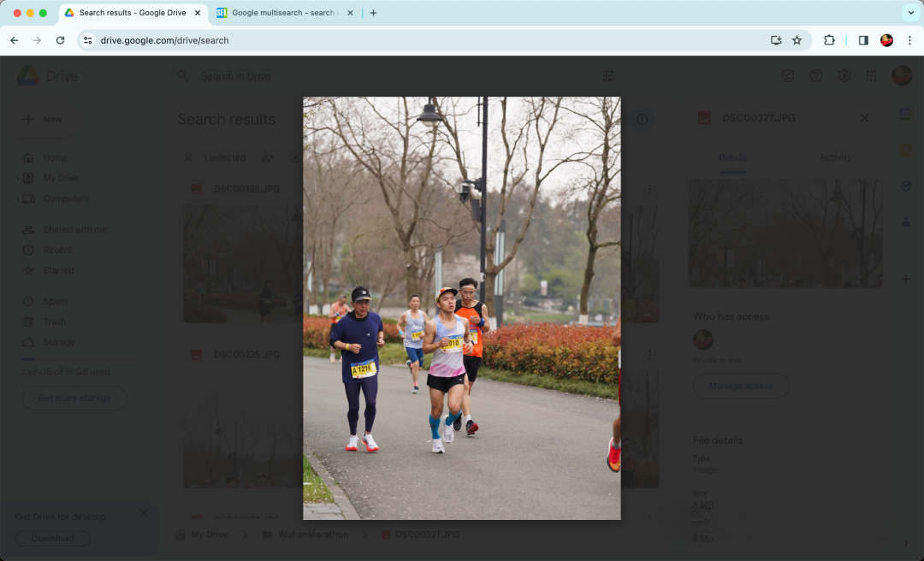Toggle the Chrome side panel icon

[863, 40]
